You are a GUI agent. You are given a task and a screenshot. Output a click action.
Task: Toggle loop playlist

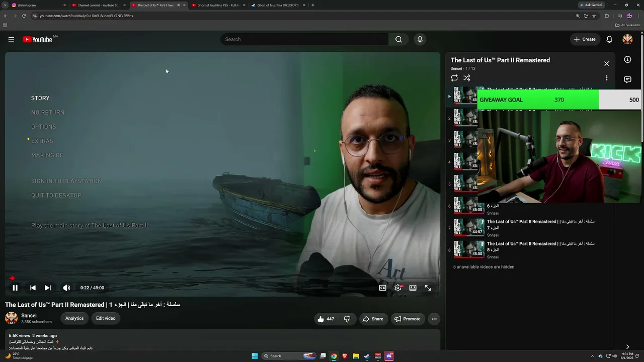pos(454,78)
